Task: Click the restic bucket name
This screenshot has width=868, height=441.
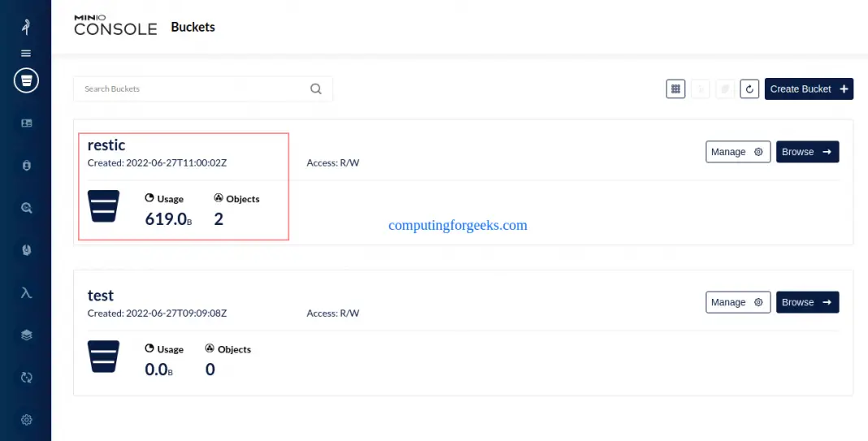Action: pos(106,145)
